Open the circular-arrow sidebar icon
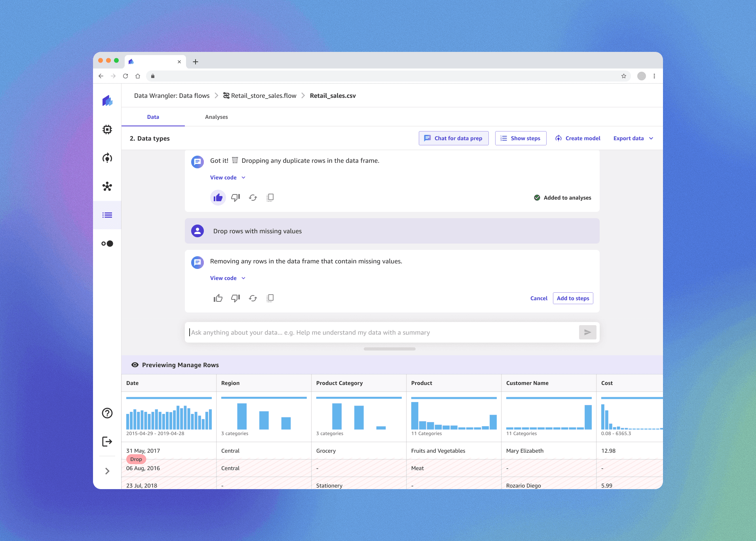Image resolution: width=756 pixels, height=541 pixels. click(107, 158)
